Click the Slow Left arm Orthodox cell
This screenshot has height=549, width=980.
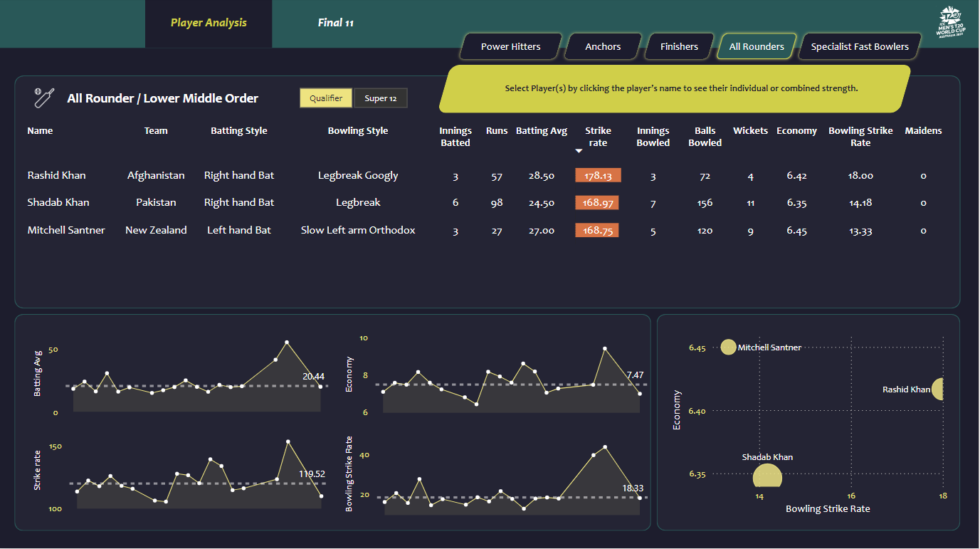point(358,231)
